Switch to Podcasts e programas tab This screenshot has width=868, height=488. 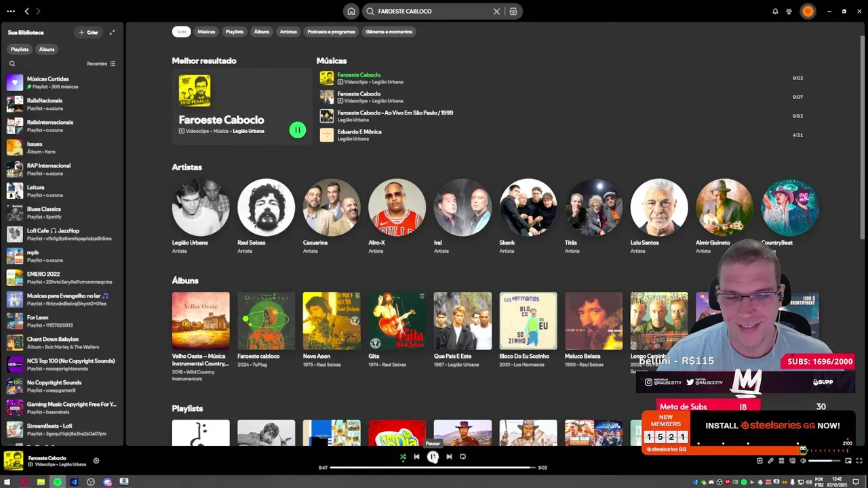331,32
